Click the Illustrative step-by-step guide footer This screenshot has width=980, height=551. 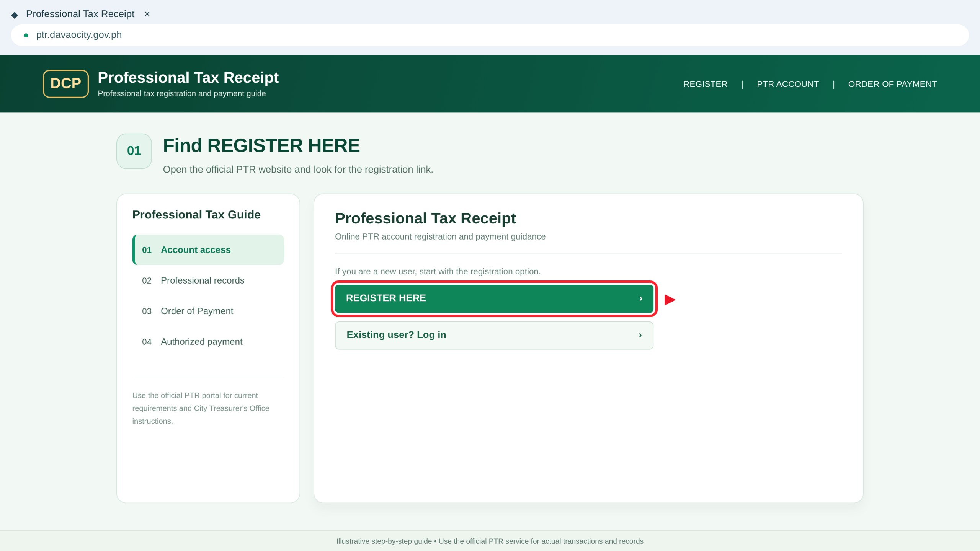pyautogui.click(x=490, y=541)
